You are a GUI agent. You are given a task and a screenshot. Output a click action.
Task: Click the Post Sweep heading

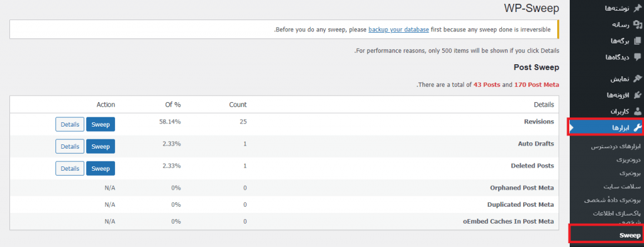tap(536, 67)
